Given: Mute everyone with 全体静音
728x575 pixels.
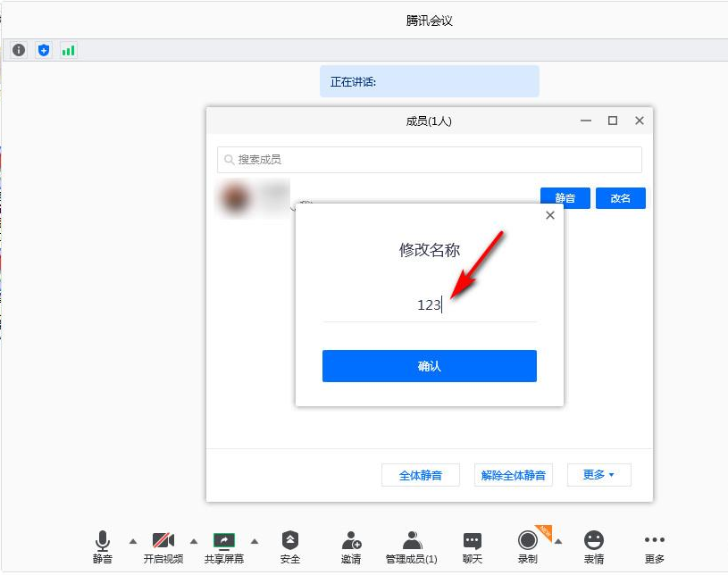Looking at the screenshot, I should click(420, 475).
